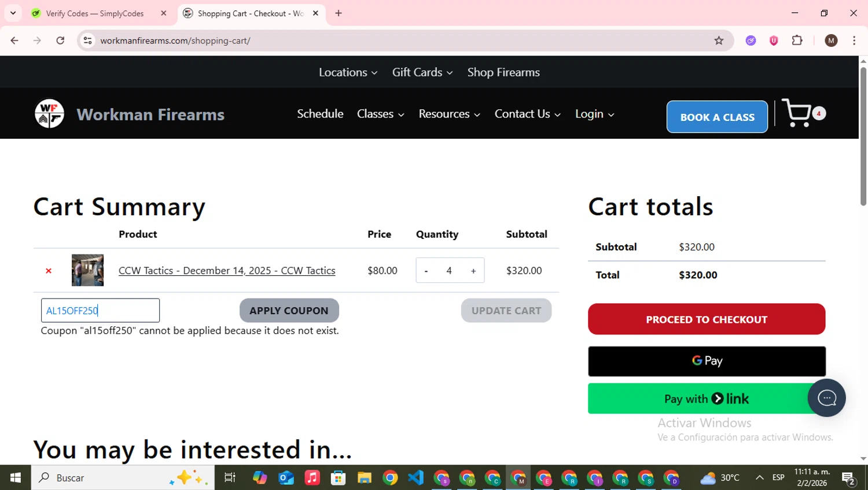Viewport: 868px width, 490px height.
Task: Open the CCW Tactics - December 14, 2025 product link
Action: tap(227, 271)
